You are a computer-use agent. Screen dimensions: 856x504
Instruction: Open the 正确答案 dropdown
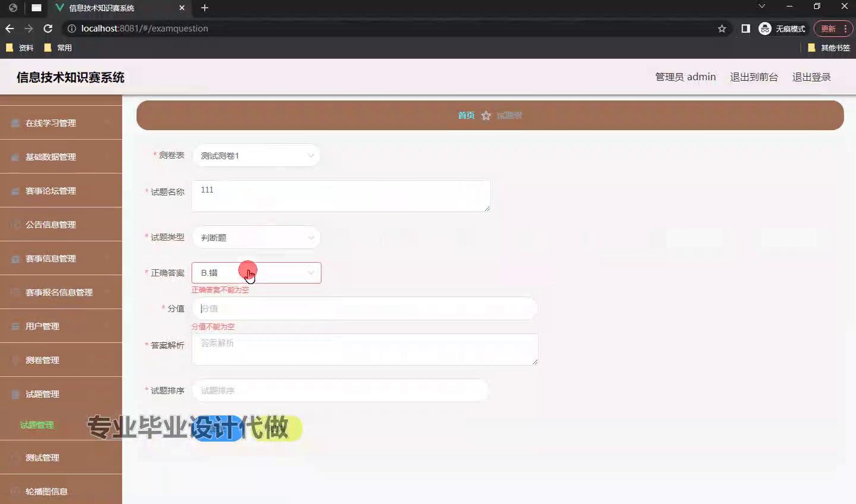(256, 273)
